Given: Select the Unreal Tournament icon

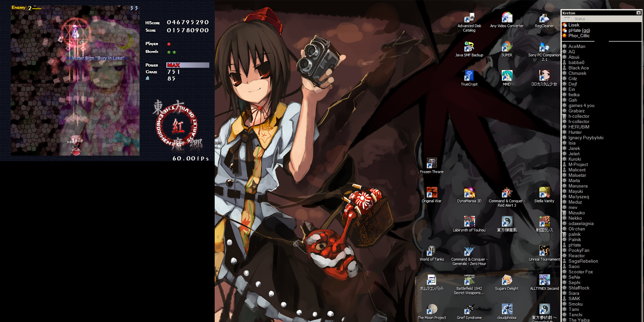Looking at the screenshot, I should [544, 254].
